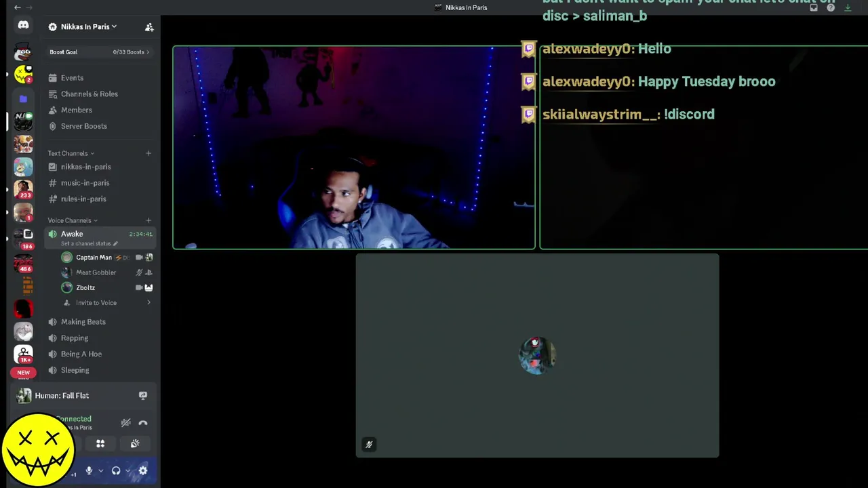Click the "!discord" chat message text
Screen dimensions: 868x488
[689, 115]
